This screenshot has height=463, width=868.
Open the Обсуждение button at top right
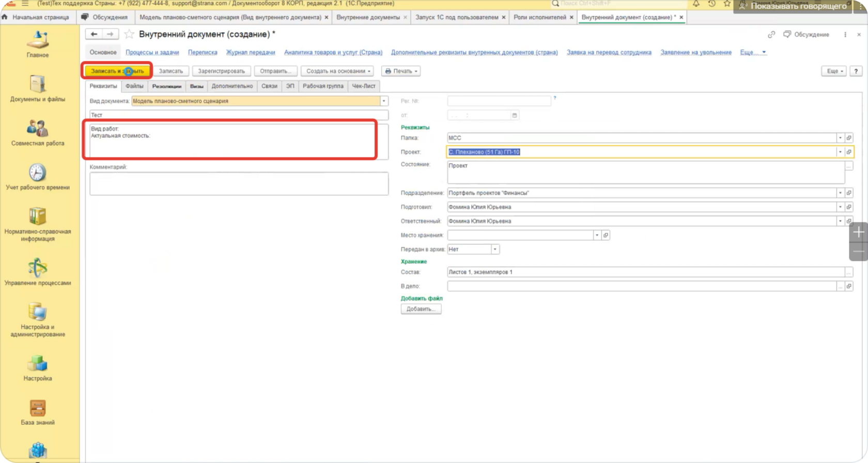[x=806, y=35]
